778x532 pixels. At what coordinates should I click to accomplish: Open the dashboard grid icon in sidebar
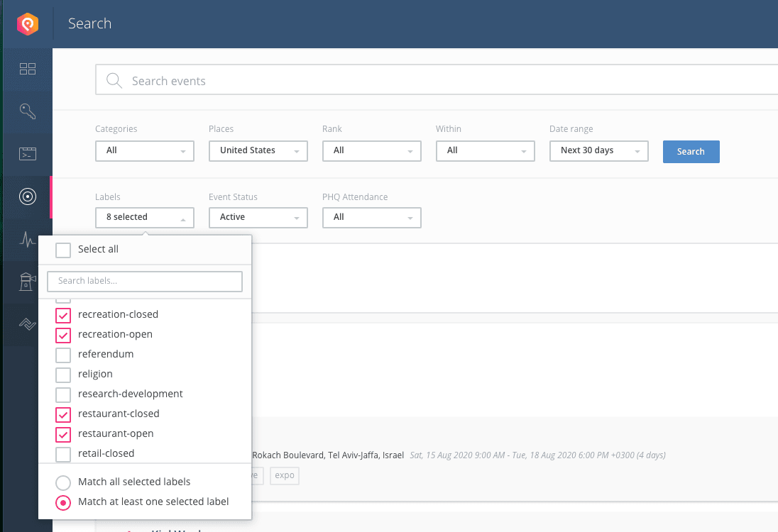click(27, 69)
